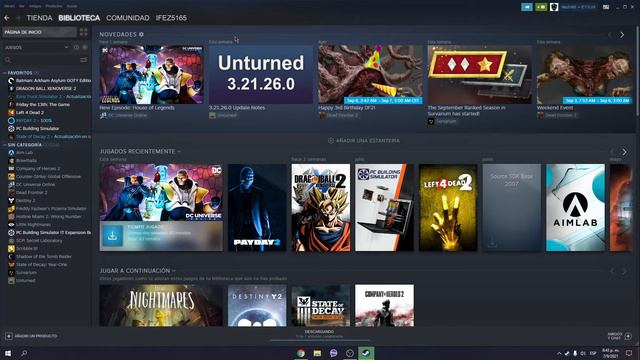Image resolution: width=640 pixels, height=360 pixels.
Task: Select Friday the 13th: The Game
Action: coord(39,104)
